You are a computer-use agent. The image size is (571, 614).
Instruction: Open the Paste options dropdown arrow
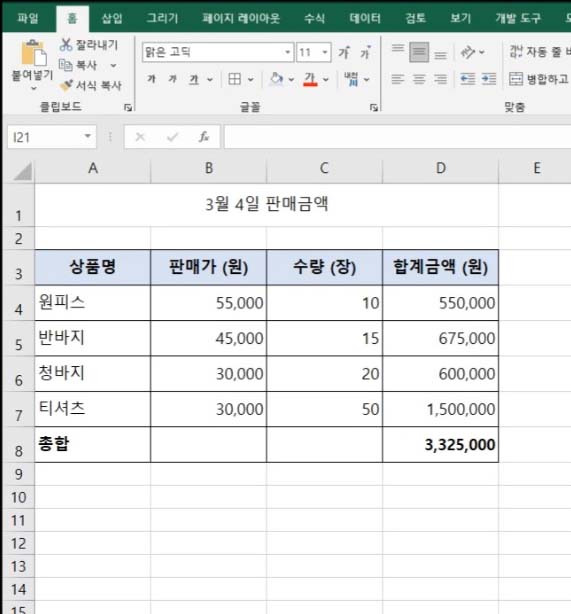point(34,88)
